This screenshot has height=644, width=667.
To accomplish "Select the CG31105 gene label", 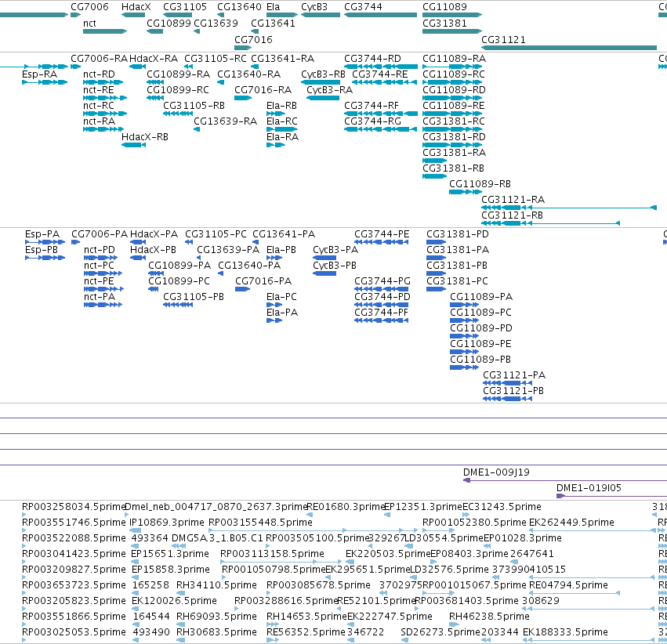I will pyautogui.click(x=185, y=7).
